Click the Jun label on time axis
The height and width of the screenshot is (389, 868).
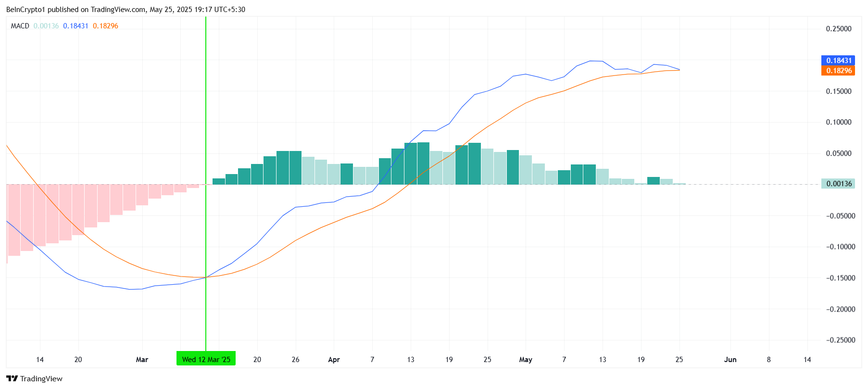(730, 360)
